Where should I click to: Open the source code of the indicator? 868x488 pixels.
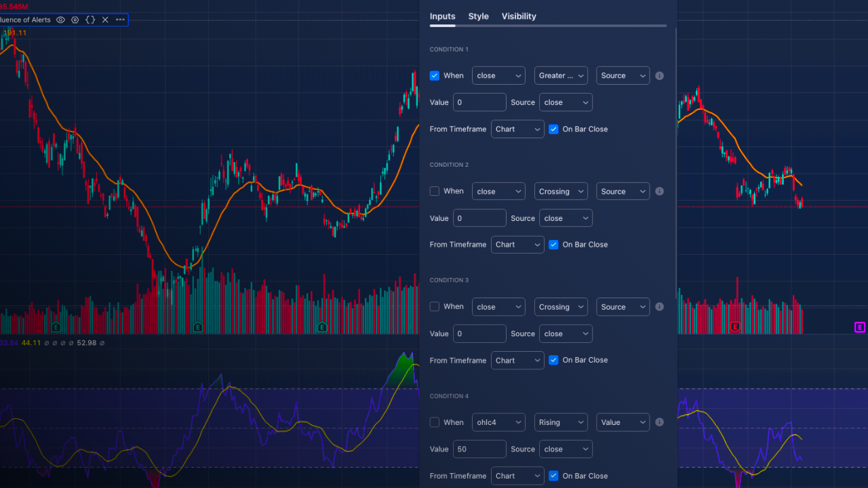point(90,20)
